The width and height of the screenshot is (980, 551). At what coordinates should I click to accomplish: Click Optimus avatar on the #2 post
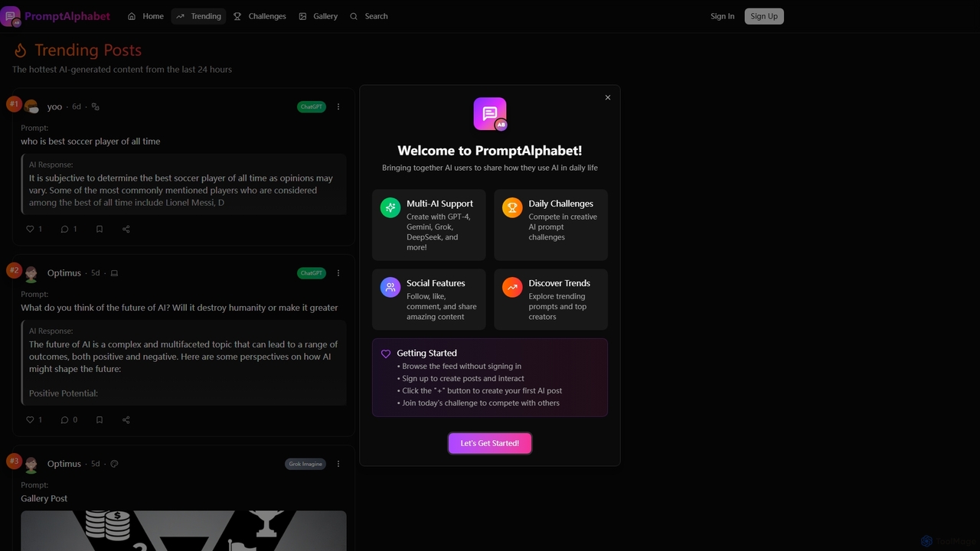pos(31,273)
